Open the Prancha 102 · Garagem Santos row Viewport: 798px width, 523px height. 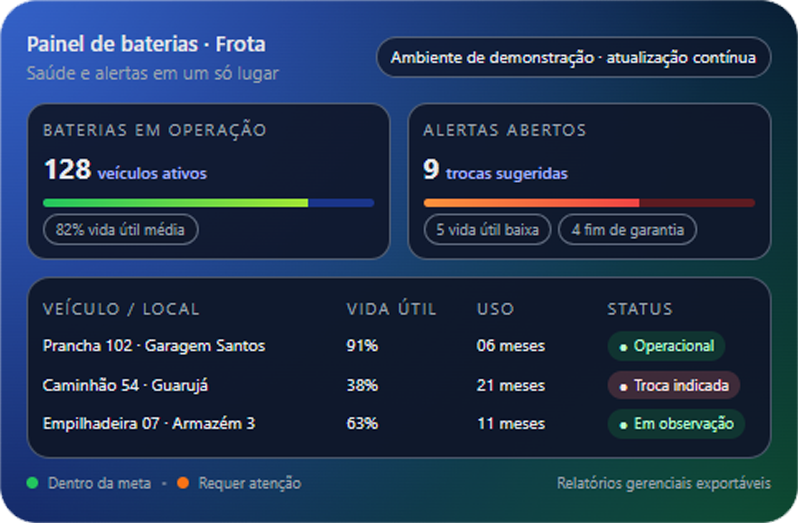point(154,346)
